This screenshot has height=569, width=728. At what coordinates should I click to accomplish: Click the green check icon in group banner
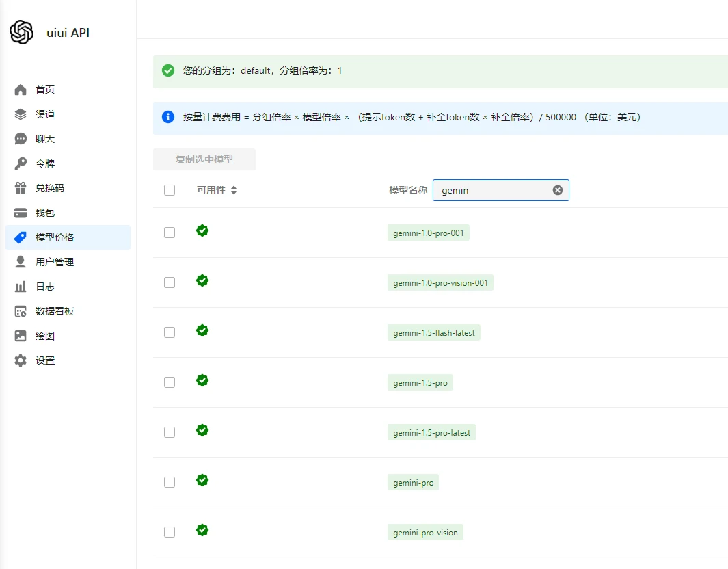(168, 70)
